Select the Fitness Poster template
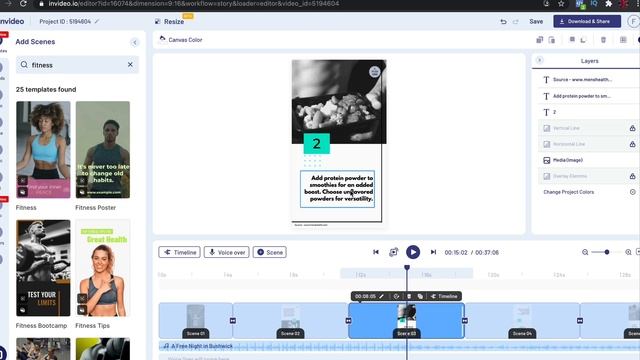The height and width of the screenshot is (360, 640). click(x=103, y=150)
